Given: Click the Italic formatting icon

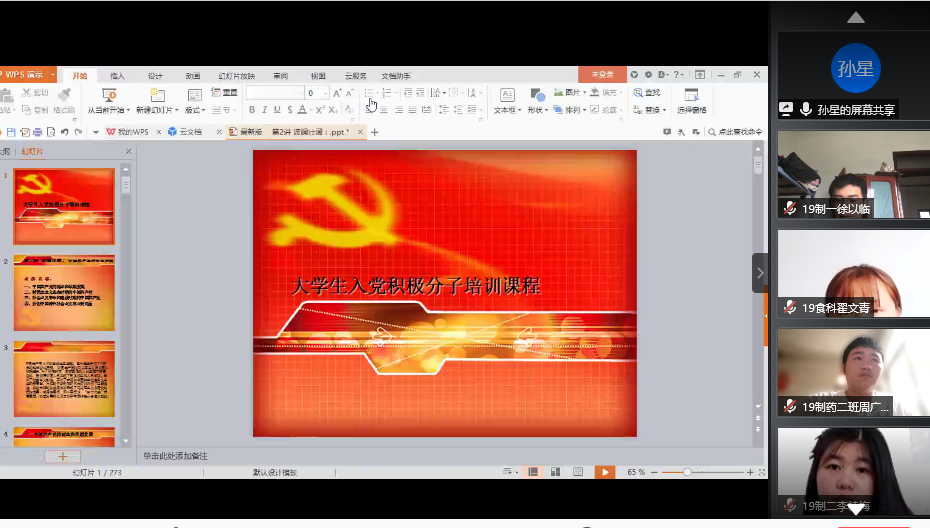Looking at the screenshot, I should (265, 110).
